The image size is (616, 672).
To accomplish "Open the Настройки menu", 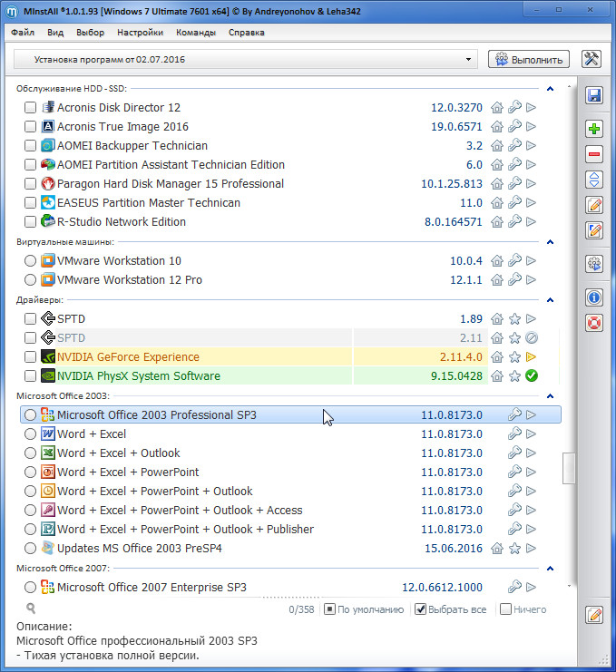I will (x=141, y=33).
